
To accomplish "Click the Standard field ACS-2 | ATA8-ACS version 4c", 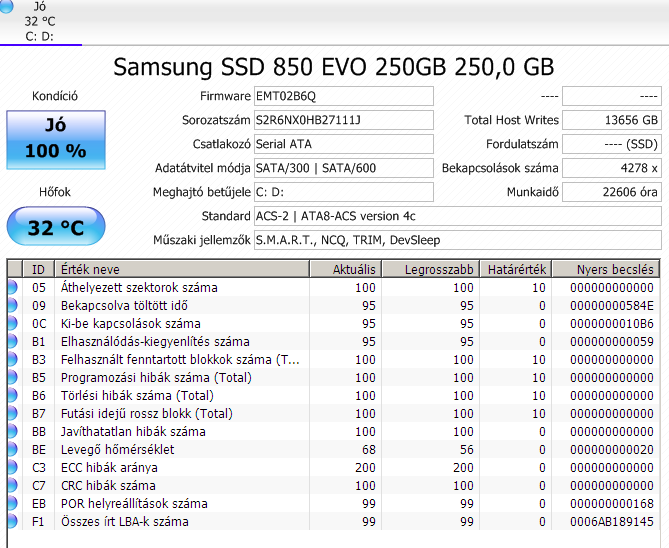I will tap(458, 216).
